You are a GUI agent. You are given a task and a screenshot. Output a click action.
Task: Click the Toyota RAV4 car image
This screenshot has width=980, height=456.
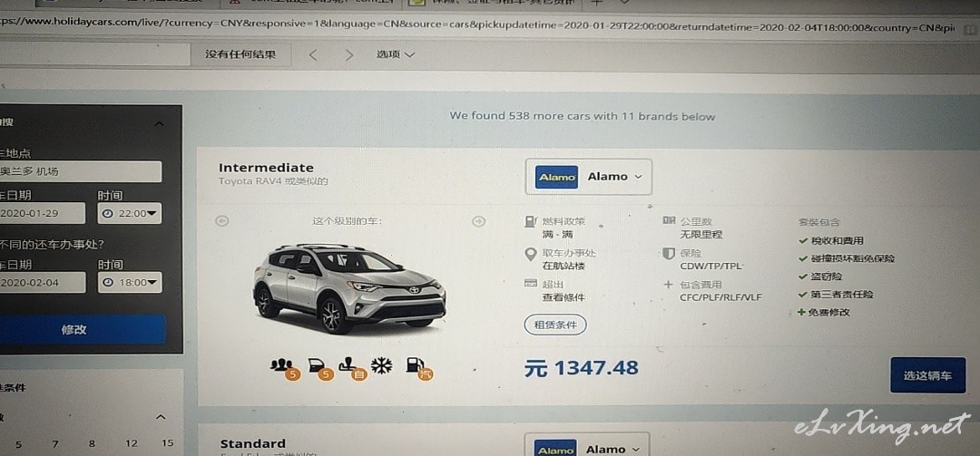coord(349,287)
